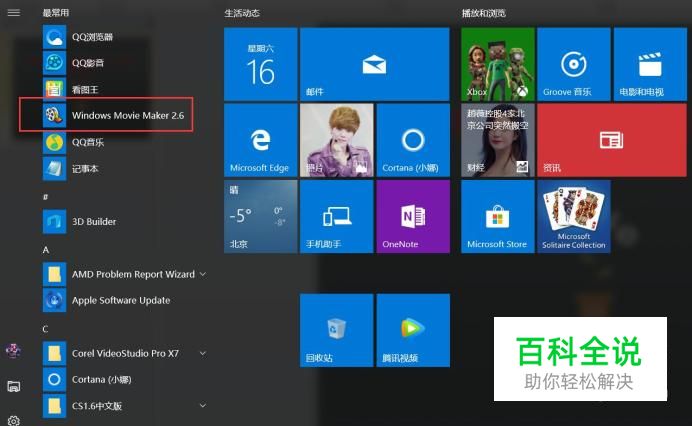
Task: Click the C letter group header
Action: click(x=45, y=329)
